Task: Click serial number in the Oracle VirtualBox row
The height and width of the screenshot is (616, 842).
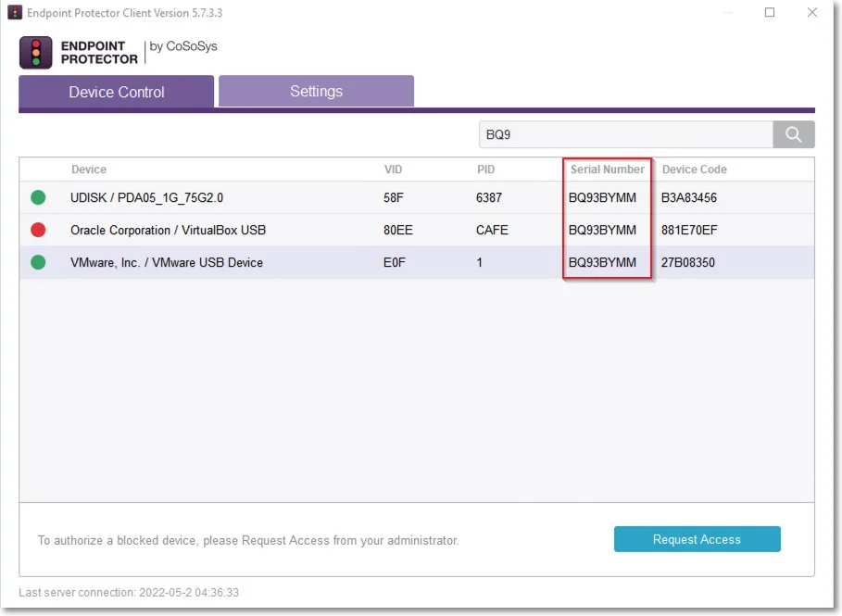Action: (602, 230)
